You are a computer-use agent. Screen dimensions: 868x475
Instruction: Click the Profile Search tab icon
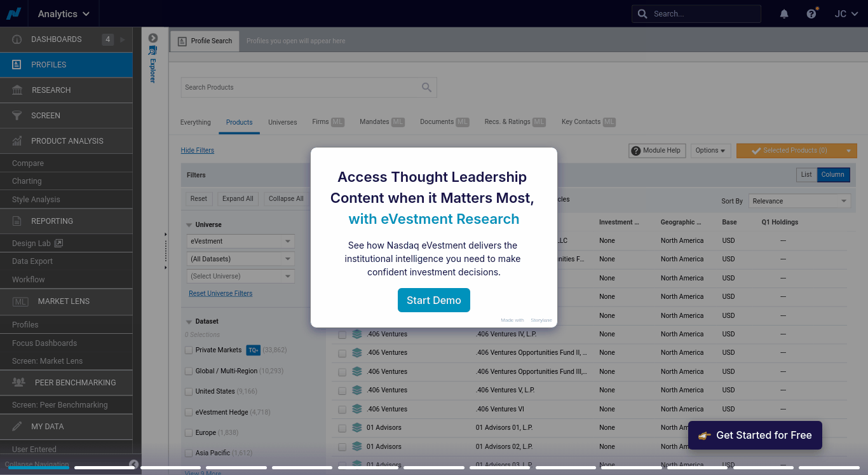[x=182, y=41]
